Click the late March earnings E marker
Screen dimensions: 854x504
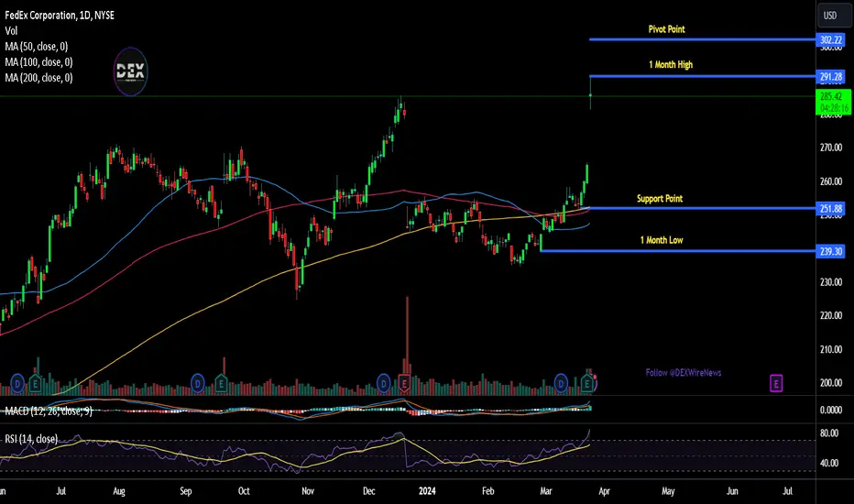click(587, 384)
